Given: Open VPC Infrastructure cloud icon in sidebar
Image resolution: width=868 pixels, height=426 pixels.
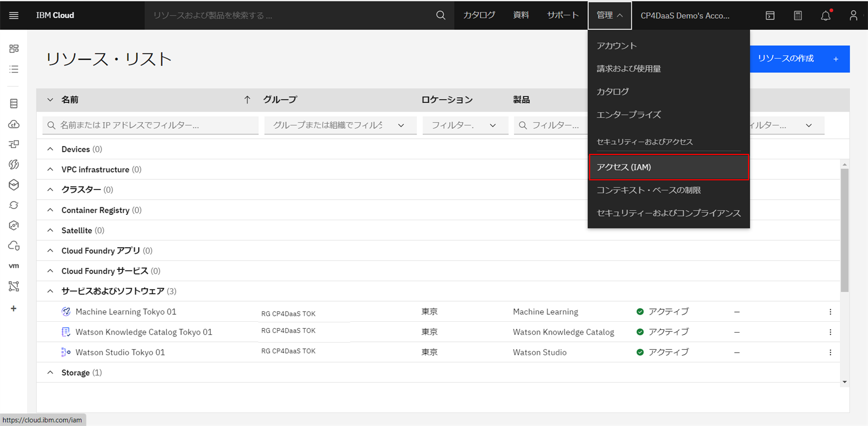Looking at the screenshot, I should pyautogui.click(x=14, y=124).
